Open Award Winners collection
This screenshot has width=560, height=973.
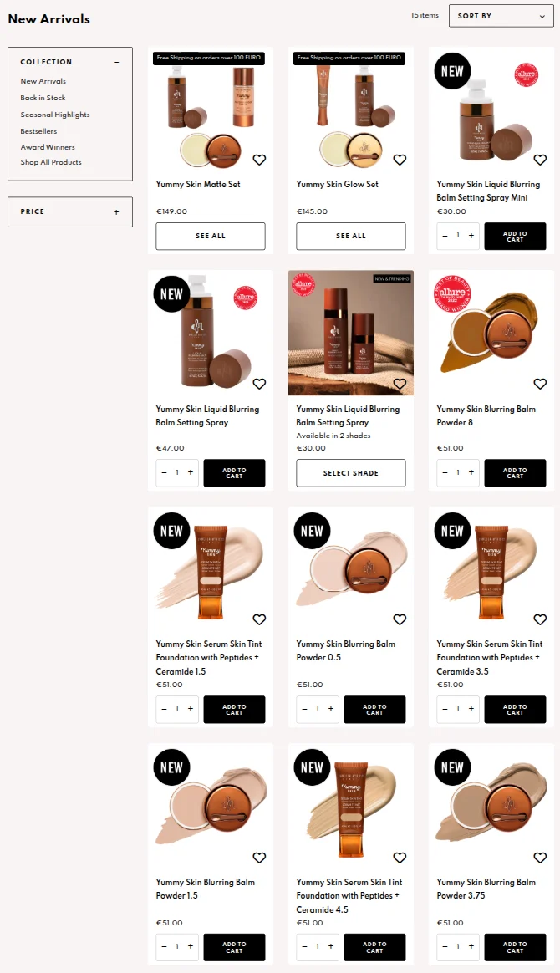tap(48, 147)
